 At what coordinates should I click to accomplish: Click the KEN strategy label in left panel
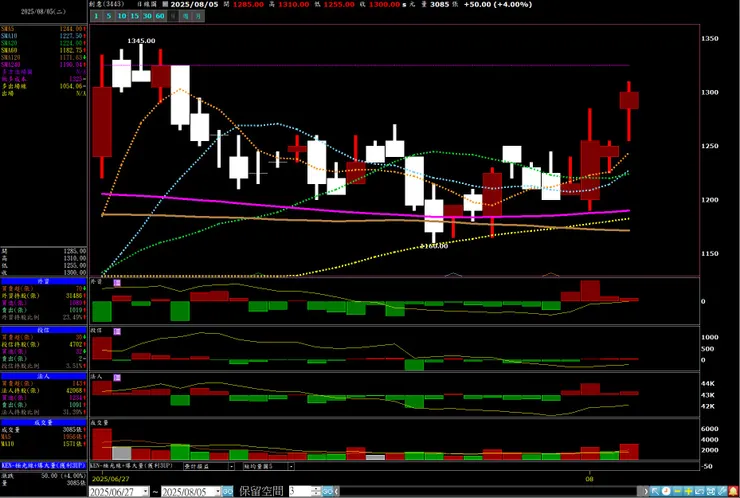point(43,465)
